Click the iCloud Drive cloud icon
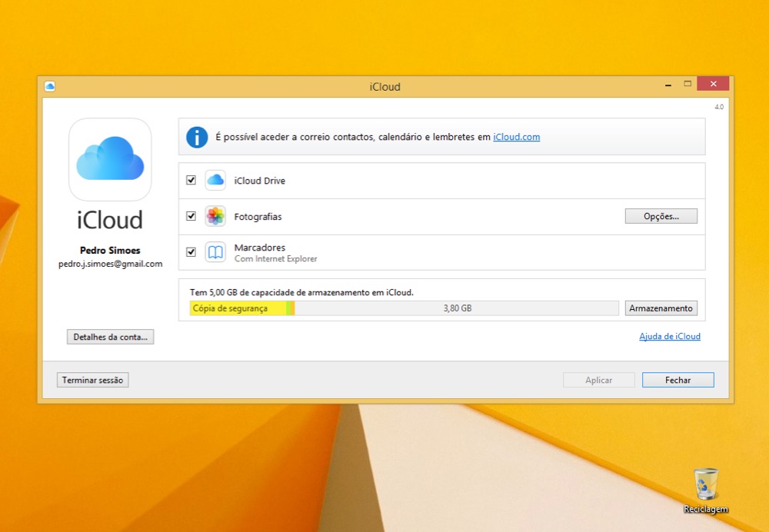Viewport: 769px width, 532px height. [215, 180]
